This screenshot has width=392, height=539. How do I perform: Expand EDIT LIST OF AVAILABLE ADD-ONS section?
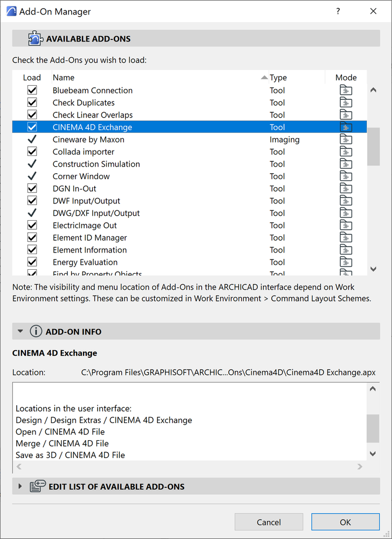[x=20, y=486]
